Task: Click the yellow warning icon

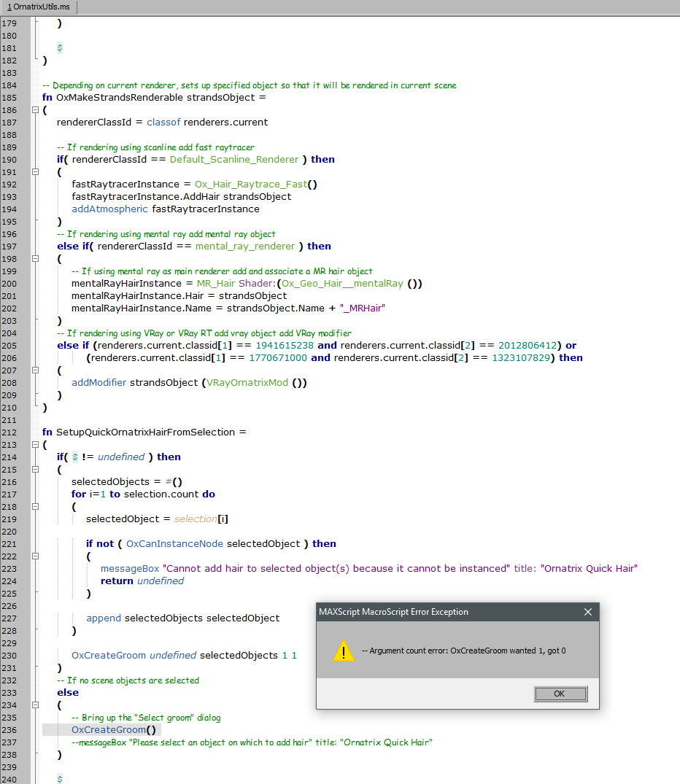Action: [344, 651]
